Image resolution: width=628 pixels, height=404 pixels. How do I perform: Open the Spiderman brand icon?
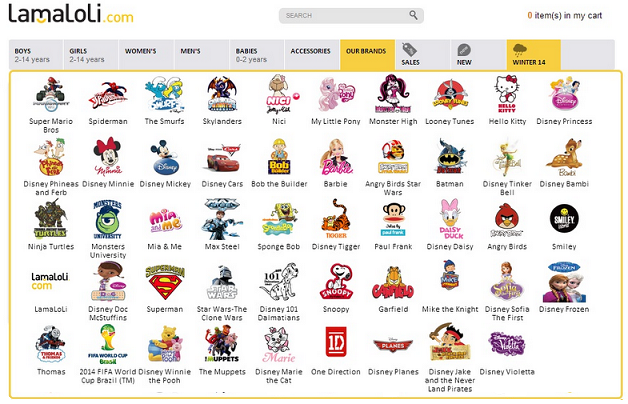pos(108,95)
